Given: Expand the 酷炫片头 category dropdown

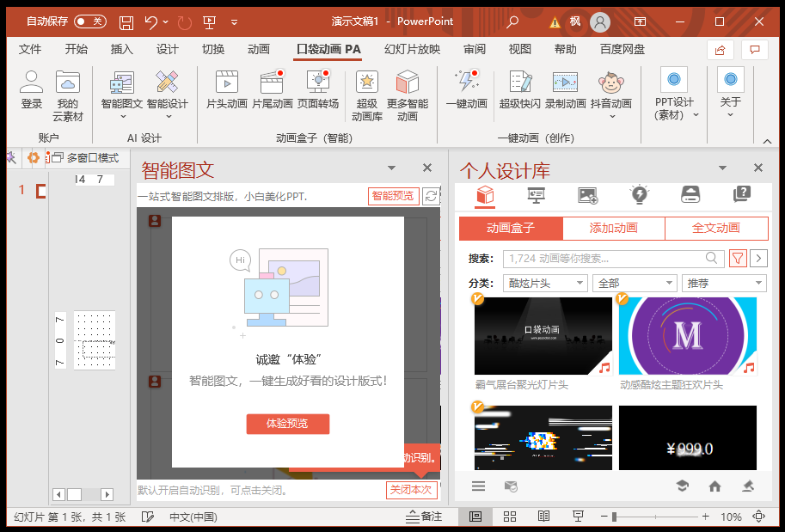Looking at the screenshot, I should click(x=546, y=283).
